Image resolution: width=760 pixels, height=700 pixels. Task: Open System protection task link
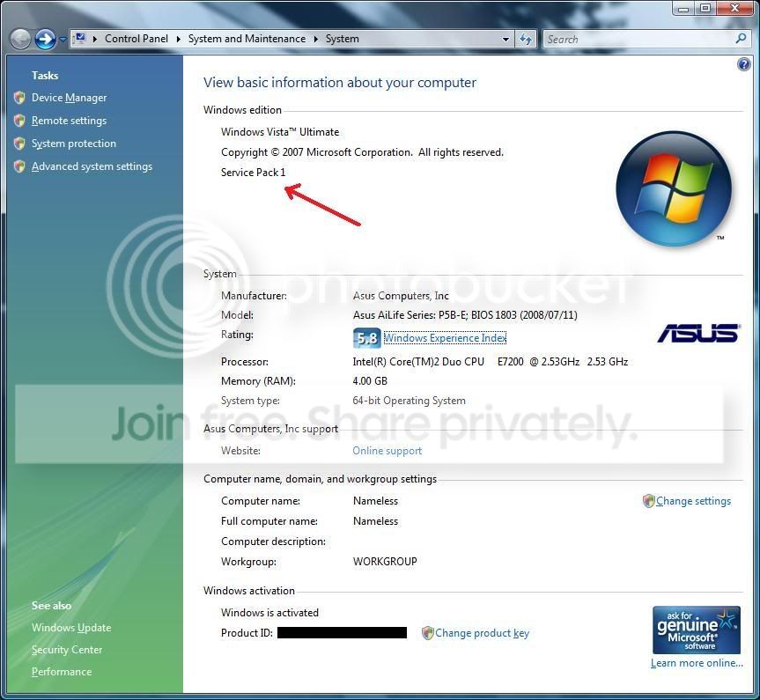coord(74,144)
